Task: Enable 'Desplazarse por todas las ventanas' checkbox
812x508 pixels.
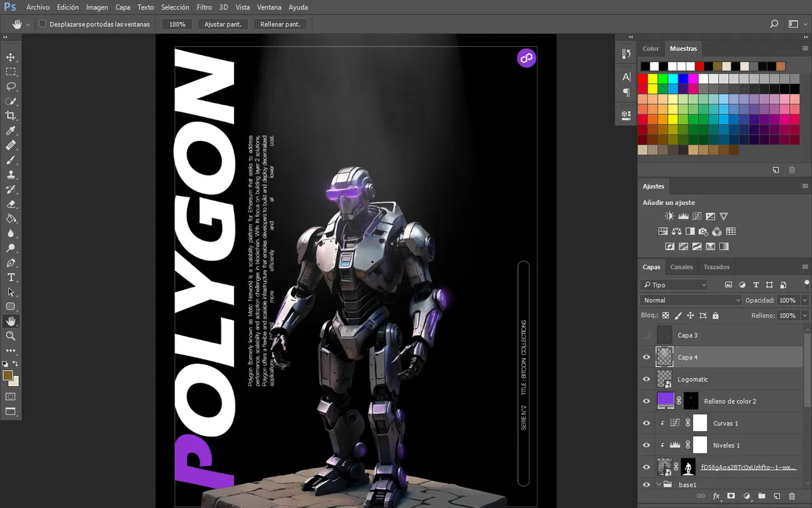Action: click(x=43, y=24)
